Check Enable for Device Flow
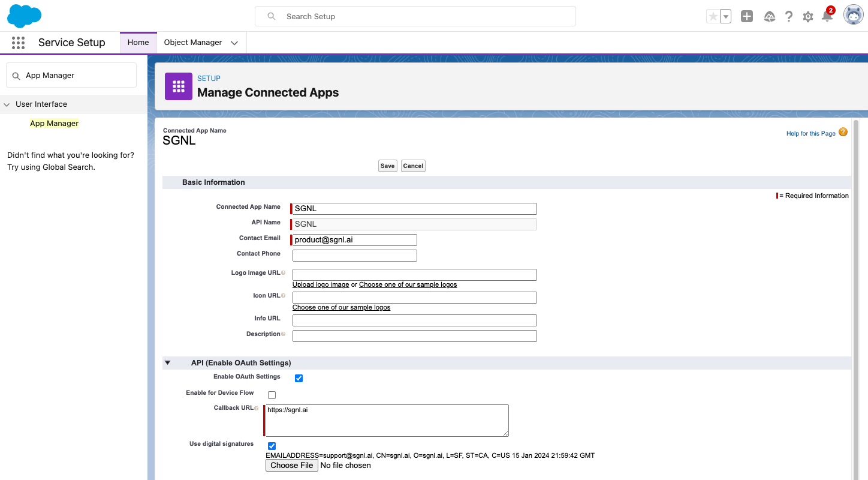This screenshot has height=480, width=868. [272, 395]
